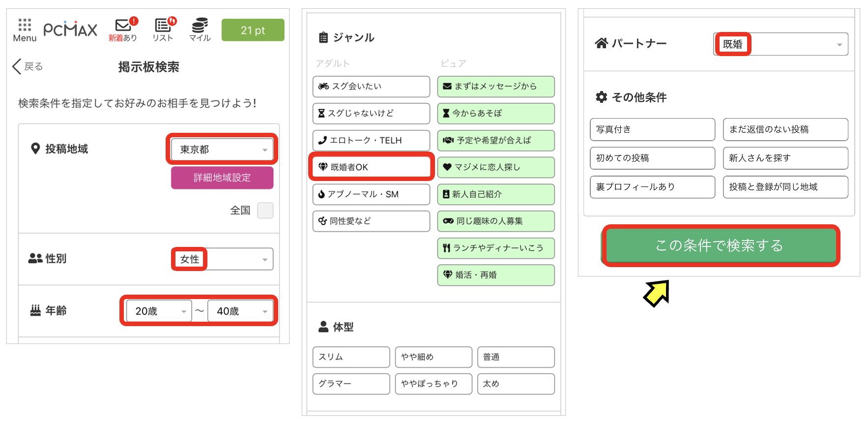Image resolution: width=868 pixels, height=424 pixels.
Task: Click the 21 pt points button
Action: pyautogui.click(x=253, y=30)
